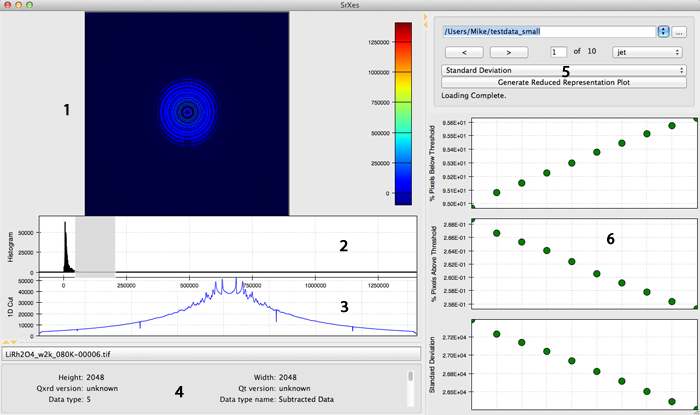This screenshot has width=700, height=415.
Task: Click the diffraction ring image center
Action: [x=188, y=112]
